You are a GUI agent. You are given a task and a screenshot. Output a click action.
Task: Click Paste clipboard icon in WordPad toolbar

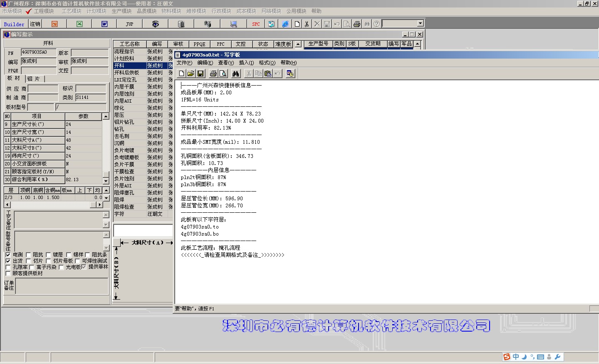click(268, 74)
